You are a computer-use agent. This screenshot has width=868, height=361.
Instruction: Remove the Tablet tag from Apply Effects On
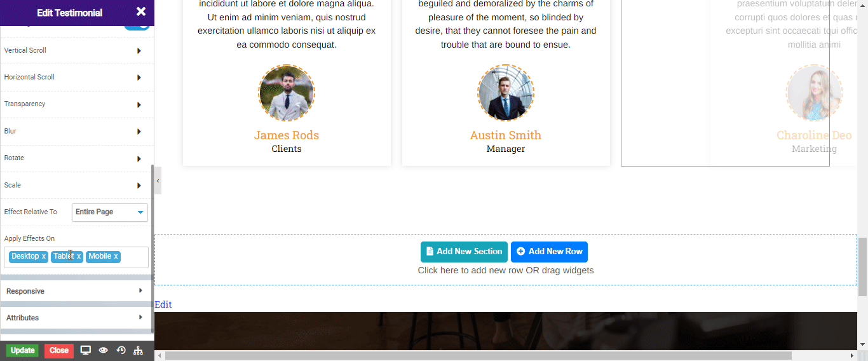tap(79, 256)
